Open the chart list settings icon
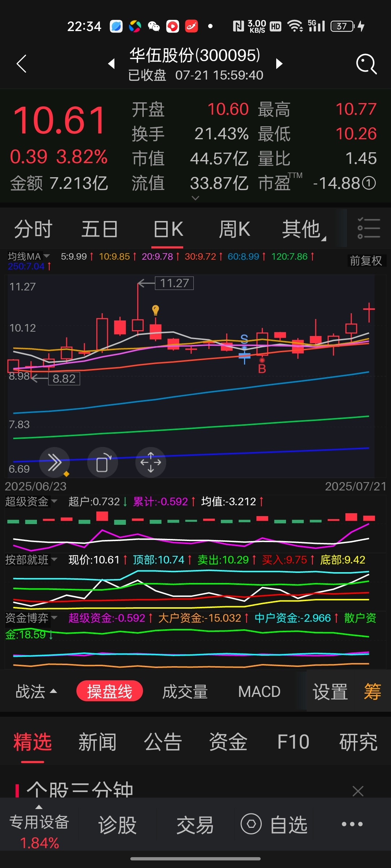The width and height of the screenshot is (391, 868). 369,228
